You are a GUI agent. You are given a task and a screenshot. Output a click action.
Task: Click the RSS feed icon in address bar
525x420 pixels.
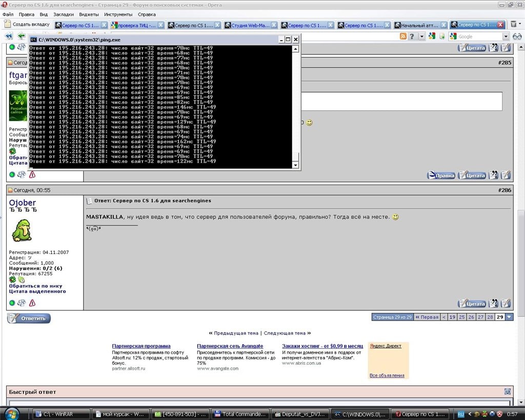tap(403, 36)
